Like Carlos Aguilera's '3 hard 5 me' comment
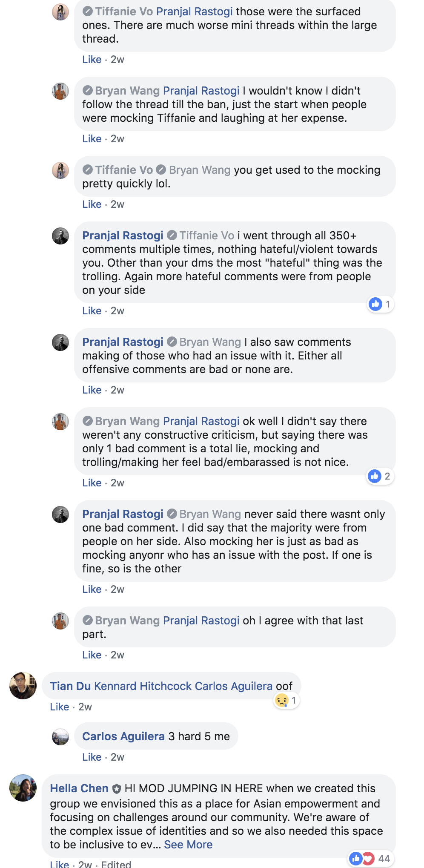 click(x=92, y=757)
